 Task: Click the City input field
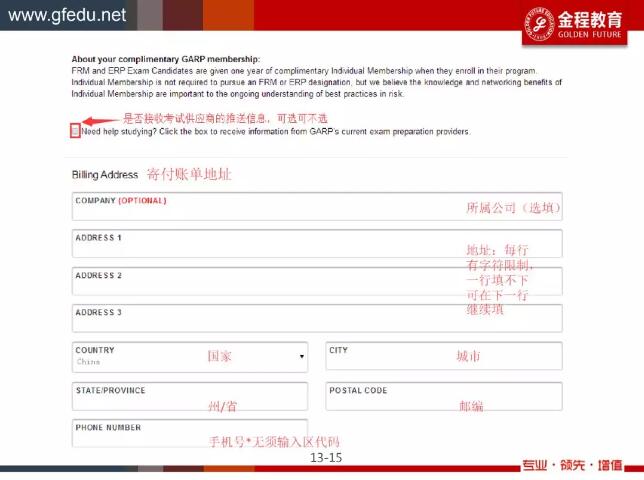coord(444,356)
